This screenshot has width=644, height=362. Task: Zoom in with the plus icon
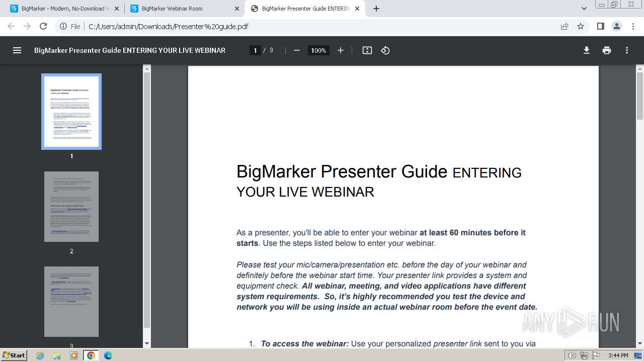pos(341,50)
